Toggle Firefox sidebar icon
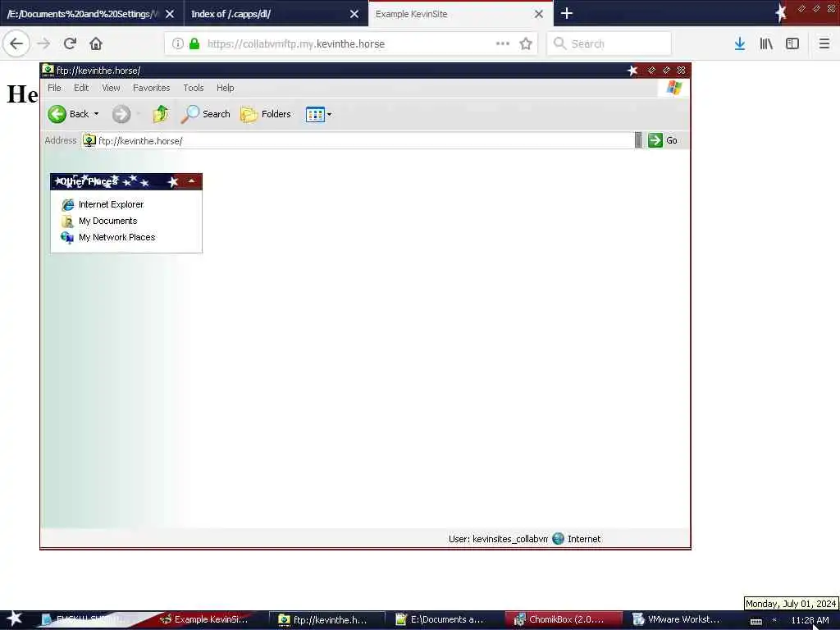840x630 pixels. 792,43
